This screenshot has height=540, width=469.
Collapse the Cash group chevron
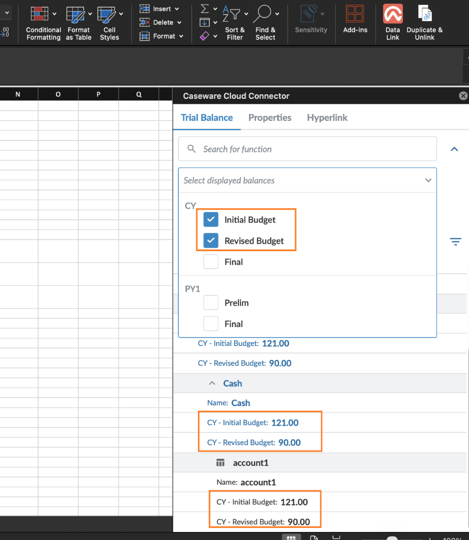click(x=212, y=383)
